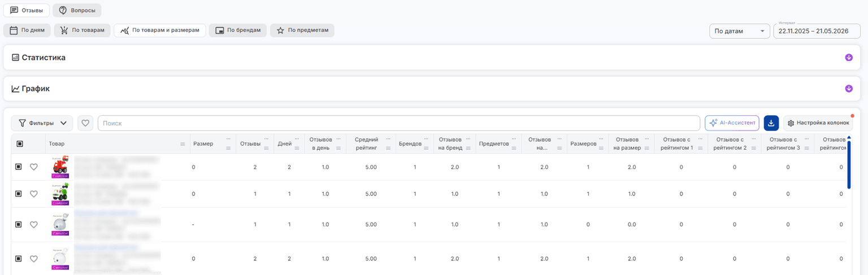Switch to the Вопросы tab
Screen dimensions: 868x275
[x=77, y=10]
